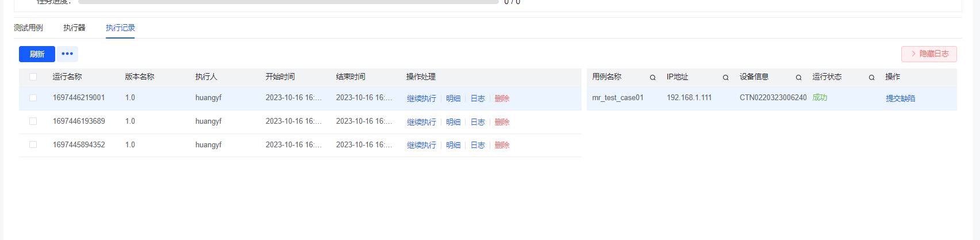This screenshot has width=980, height=240.
Task: Open the three-dots more actions button
Action: [x=67, y=54]
